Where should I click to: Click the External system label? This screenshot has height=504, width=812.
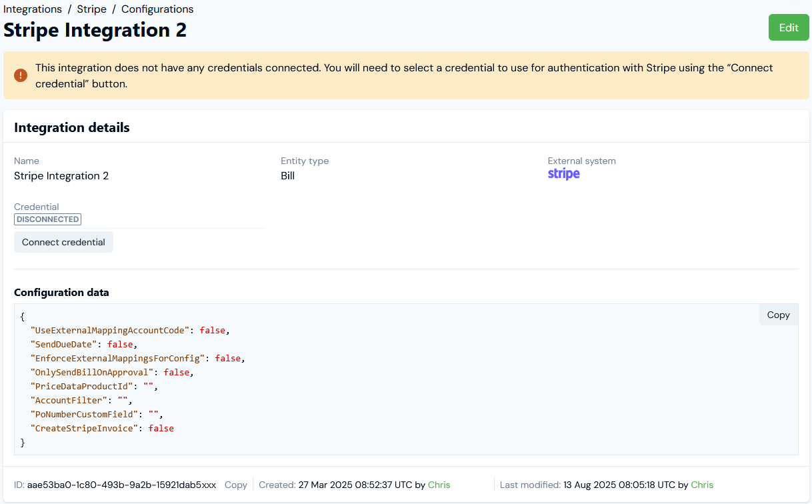(582, 161)
